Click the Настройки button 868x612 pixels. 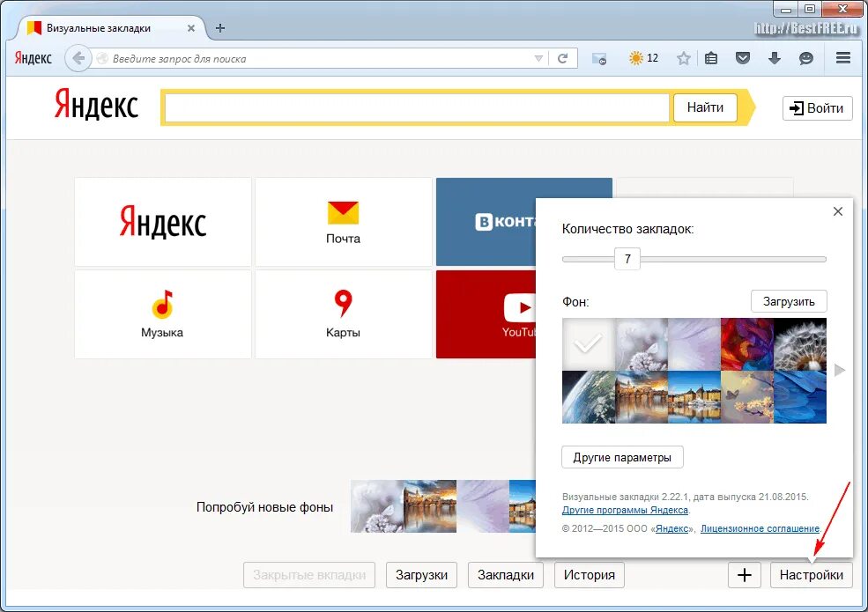pos(811,575)
